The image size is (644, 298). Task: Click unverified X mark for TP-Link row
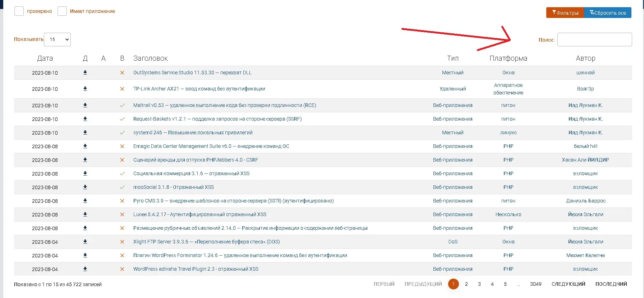(x=122, y=89)
